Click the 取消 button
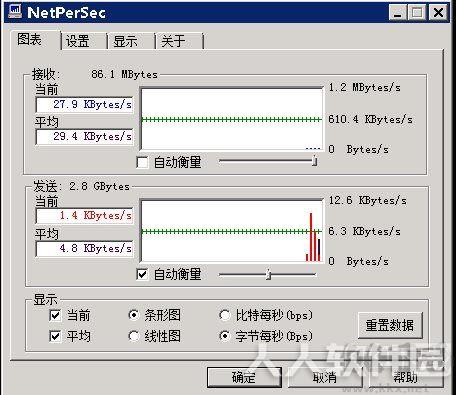This screenshot has height=395, width=456. 325,377
